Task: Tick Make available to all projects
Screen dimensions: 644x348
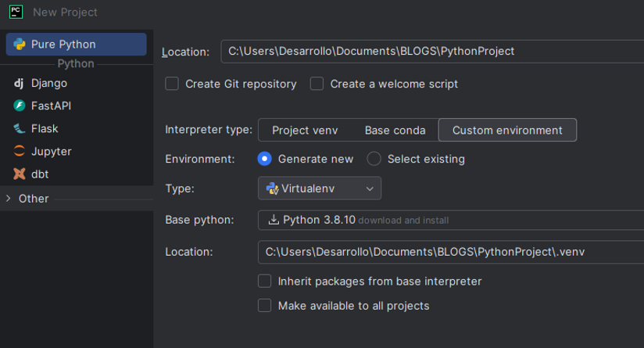Action: pyautogui.click(x=265, y=306)
